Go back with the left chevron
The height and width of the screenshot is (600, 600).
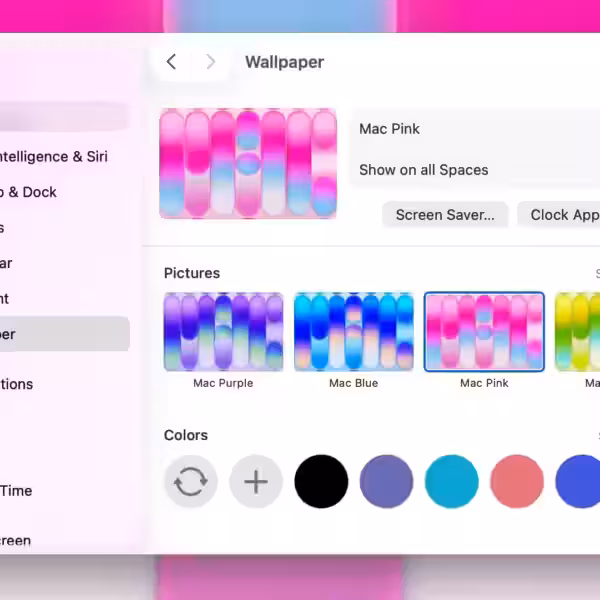pyautogui.click(x=171, y=62)
